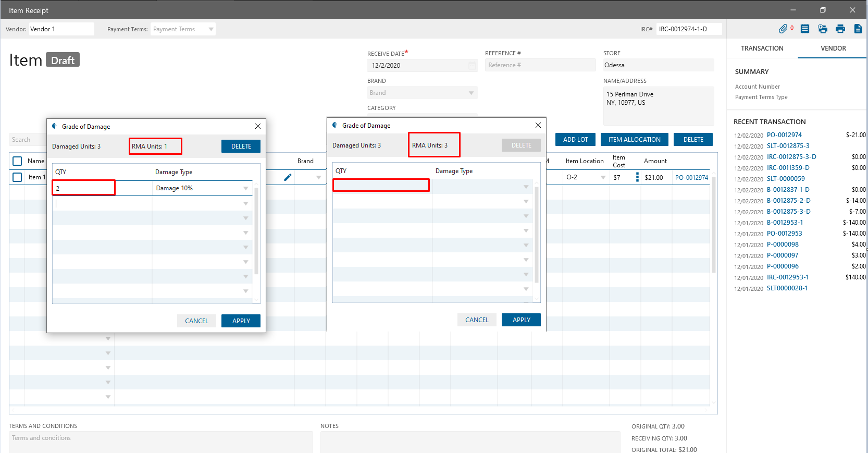Image resolution: width=868 pixels, height=453 pixels.
Task: Click CANCEL in the RMA Units: 1 dialog
Action: click(x=196, y=321)
